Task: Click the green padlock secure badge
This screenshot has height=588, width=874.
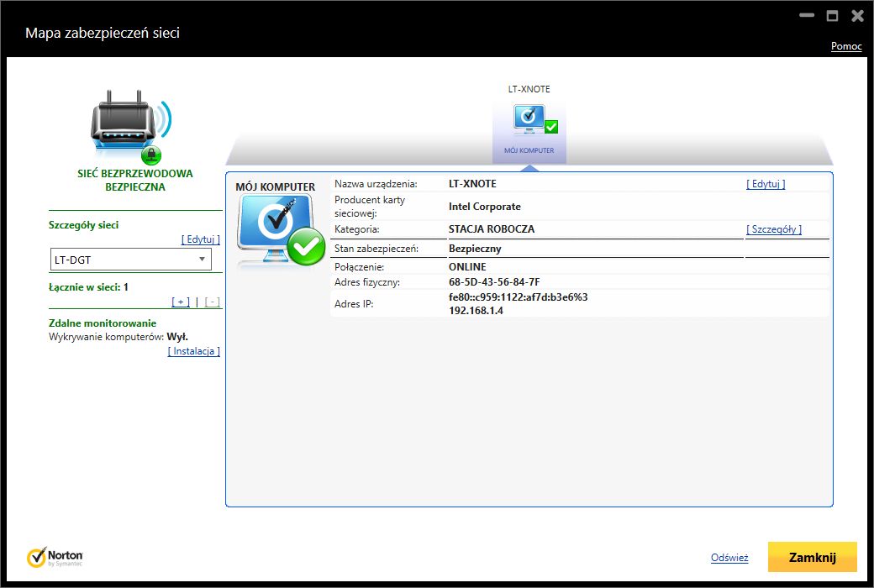Action: (151, 155)
